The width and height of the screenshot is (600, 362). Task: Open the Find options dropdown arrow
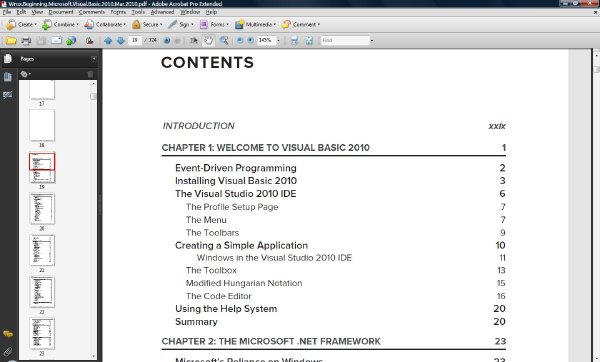tap(372, 41)
